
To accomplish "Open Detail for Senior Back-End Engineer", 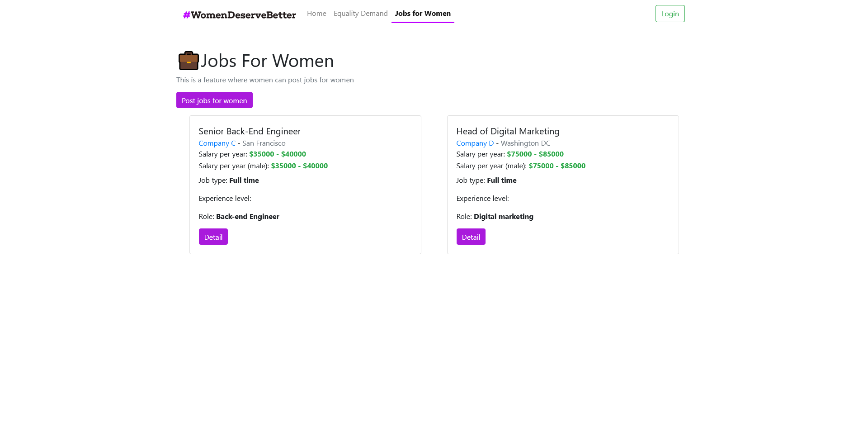I will point(213,237).
